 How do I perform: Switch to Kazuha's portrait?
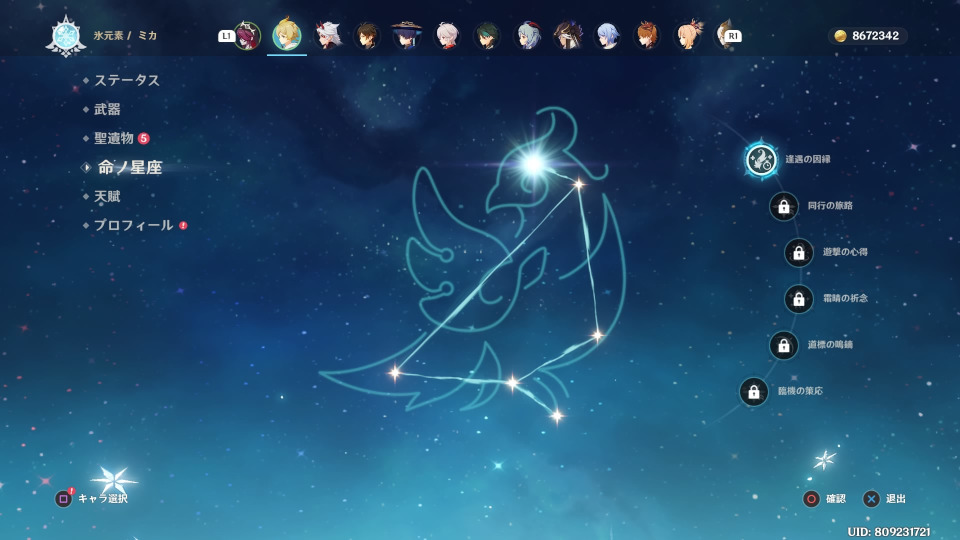[447, 36]
